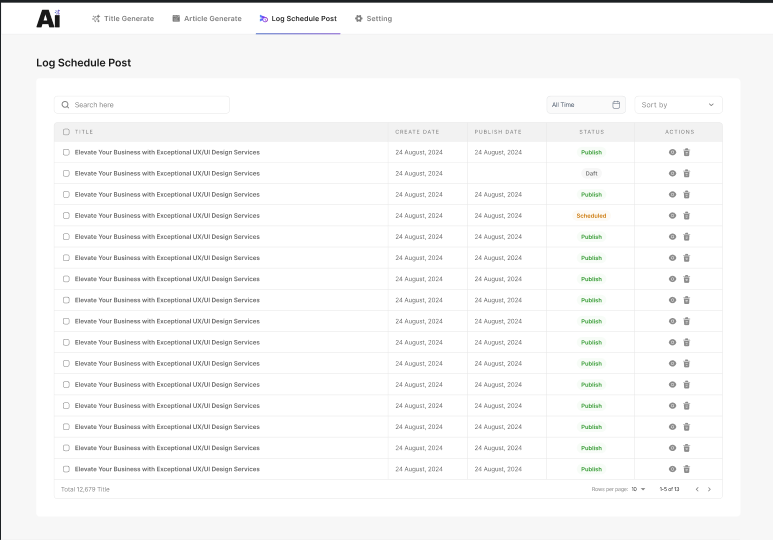Click the Ai logo in the header
Screen dimensions: 773x540
click(x=48, y=18)
